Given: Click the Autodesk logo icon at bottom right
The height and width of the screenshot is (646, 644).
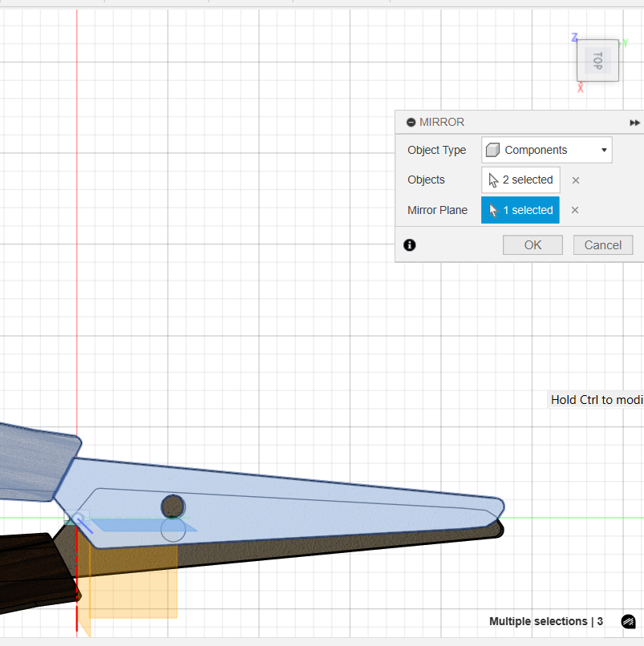Looking at the screenshot, I should point(628,622).
